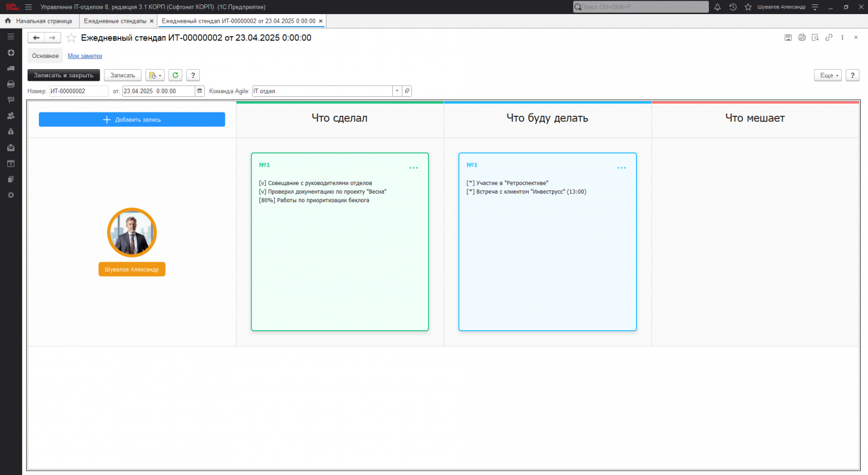
Task: Open the selected Команда Agile item
Action: [x=407, y=91]
